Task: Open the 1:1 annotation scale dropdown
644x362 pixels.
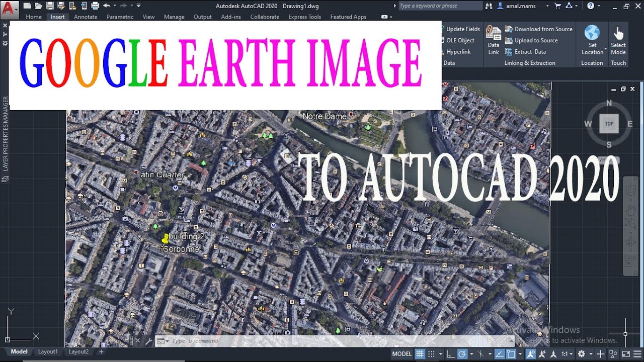Action: coord(567,354)
